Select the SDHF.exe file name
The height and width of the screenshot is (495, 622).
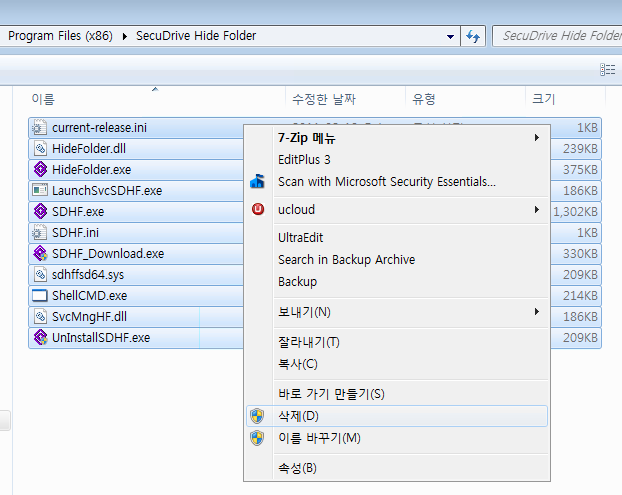point(78,212)
